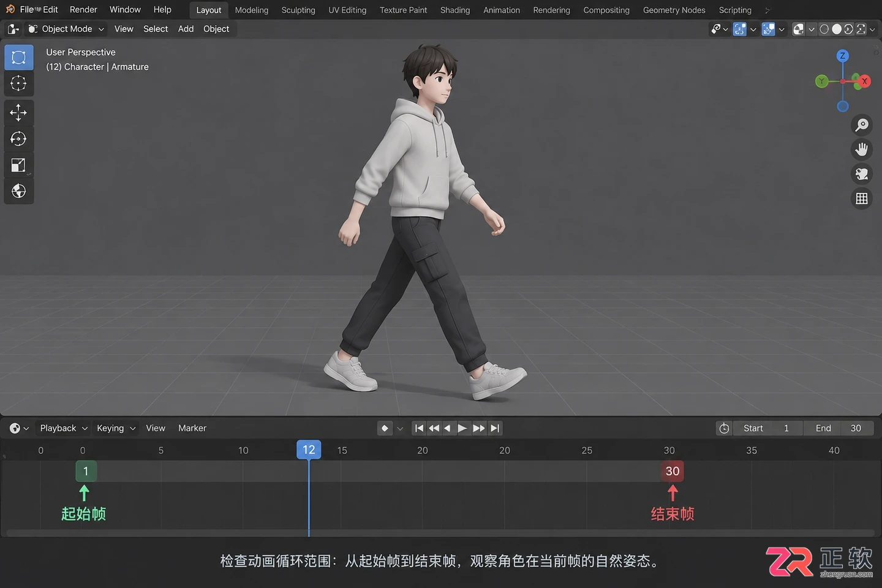Toggle the auto keying diamond button
Image resolution: width=882 pixels, height=588 pixels.
385,428
